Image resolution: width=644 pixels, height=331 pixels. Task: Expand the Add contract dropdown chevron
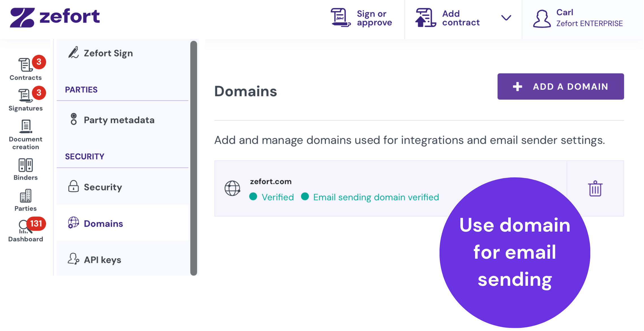click(x=506, y=18)
